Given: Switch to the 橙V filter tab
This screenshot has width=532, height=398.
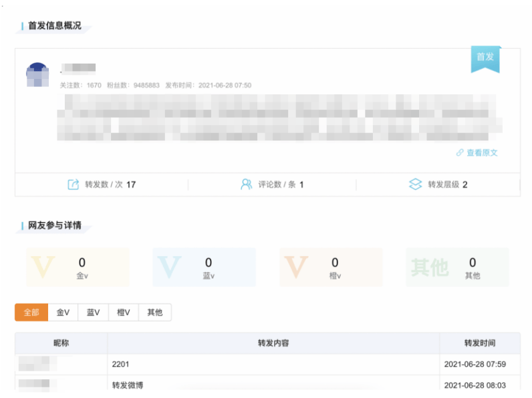Looking at the screenshot, I should tap(123, 312).
